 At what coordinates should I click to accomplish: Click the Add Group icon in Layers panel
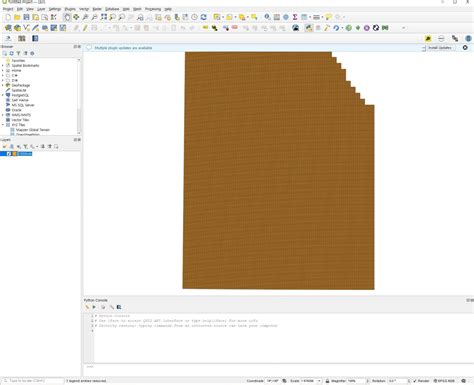point(11,146)
